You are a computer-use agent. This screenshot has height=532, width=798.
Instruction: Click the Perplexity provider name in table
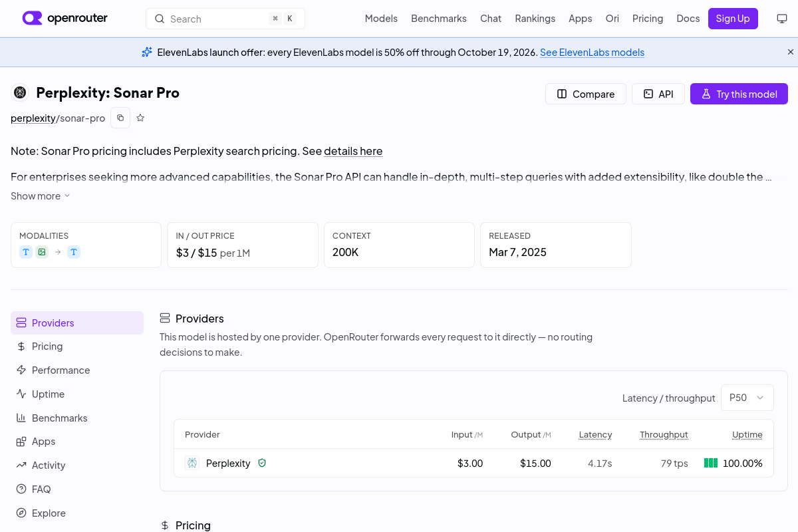[x=228, y=463]
